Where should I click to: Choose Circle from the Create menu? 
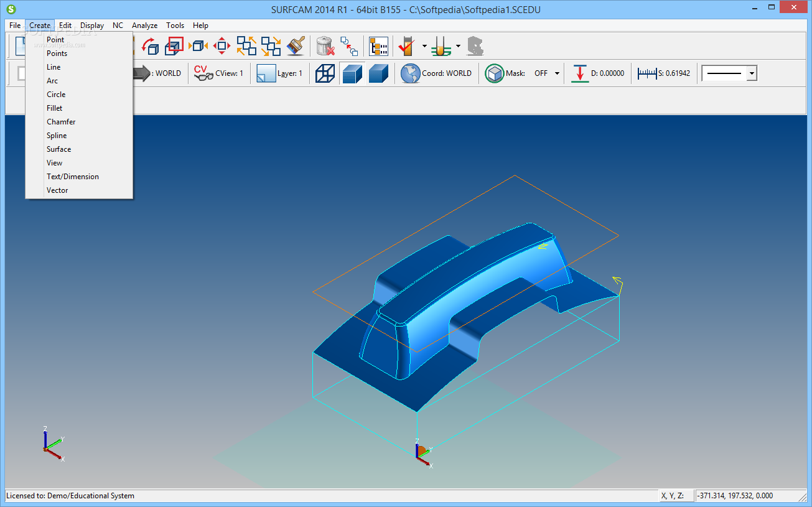(79, 95)
